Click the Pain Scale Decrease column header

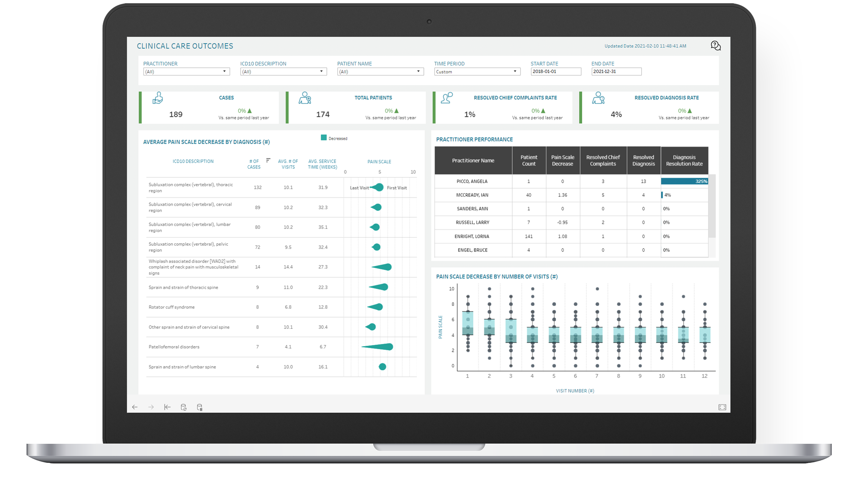tap(563, 161)
